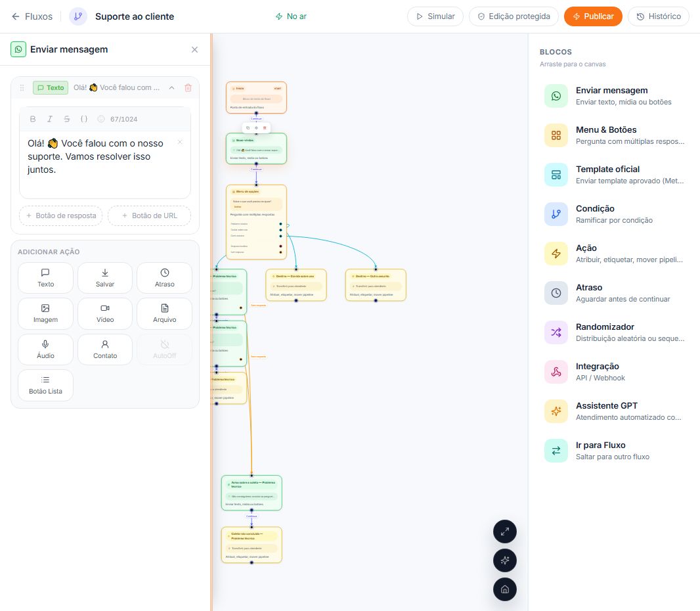Apply italic formatting to message text

click(49, 119)
